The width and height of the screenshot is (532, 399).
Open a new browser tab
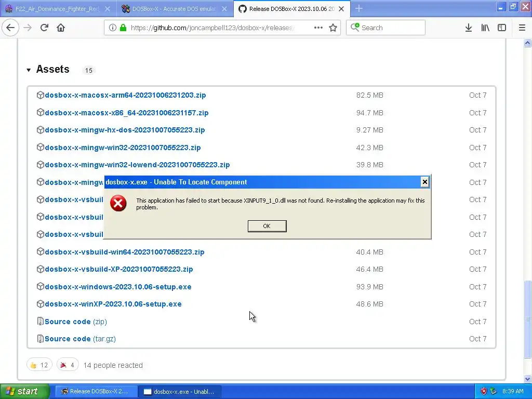click(x=358, y=8)
